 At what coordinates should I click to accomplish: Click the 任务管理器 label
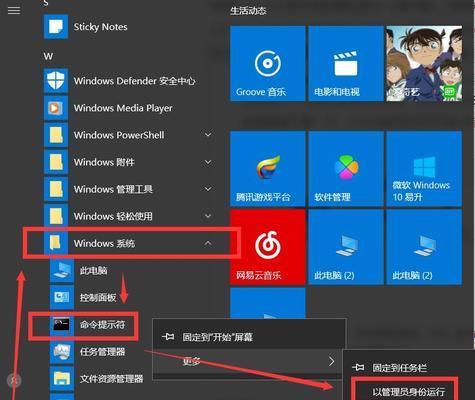click(102, 351)
